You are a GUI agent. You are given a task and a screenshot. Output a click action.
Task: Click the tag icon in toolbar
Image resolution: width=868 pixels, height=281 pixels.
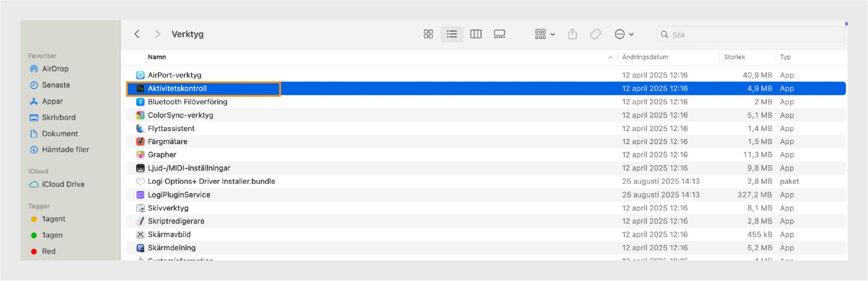(595, 34)
